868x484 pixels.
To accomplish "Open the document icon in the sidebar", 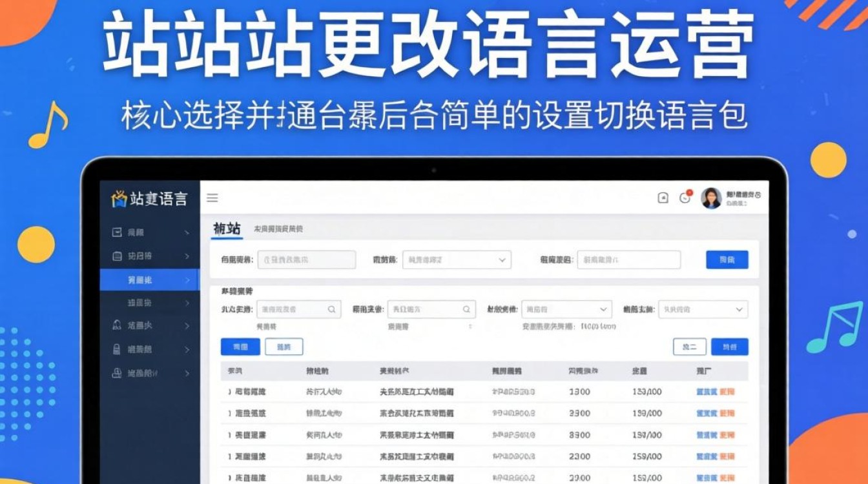I will (x=118, y=256).
